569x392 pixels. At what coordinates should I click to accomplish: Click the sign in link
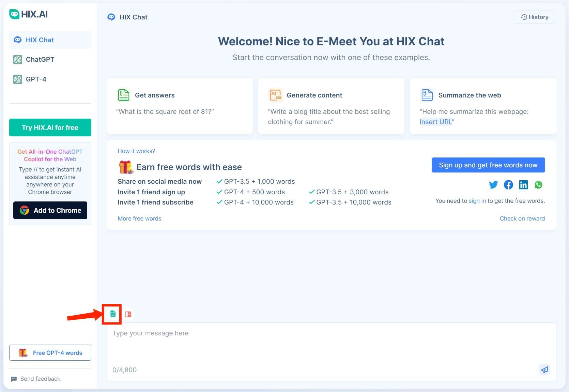[477, 201]
